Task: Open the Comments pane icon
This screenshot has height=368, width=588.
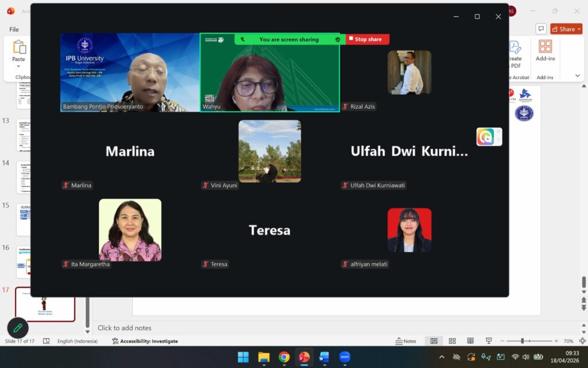Action: (541, 29)
